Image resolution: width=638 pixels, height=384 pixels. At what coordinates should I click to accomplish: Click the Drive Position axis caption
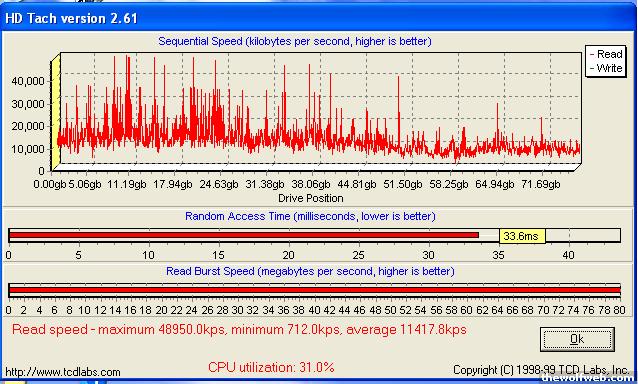(x=310, y=198)
